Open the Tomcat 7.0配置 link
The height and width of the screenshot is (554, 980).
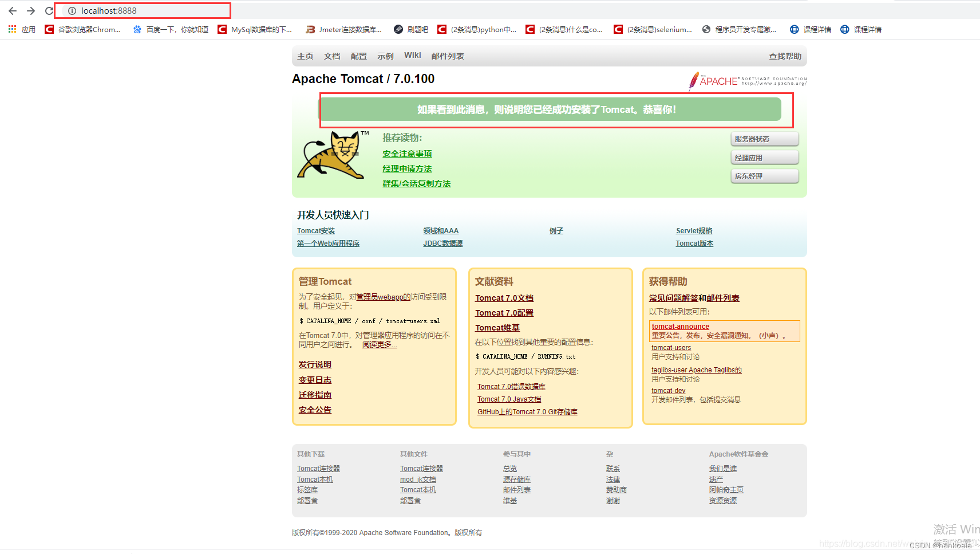(x=504, y=313)
